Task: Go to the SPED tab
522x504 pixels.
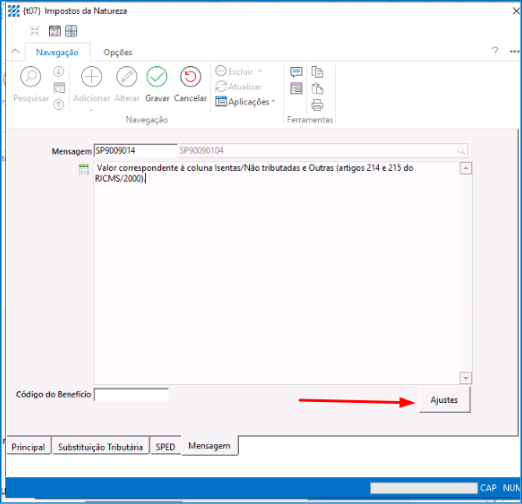Action: pyautogui.click(x=165, y=446)
